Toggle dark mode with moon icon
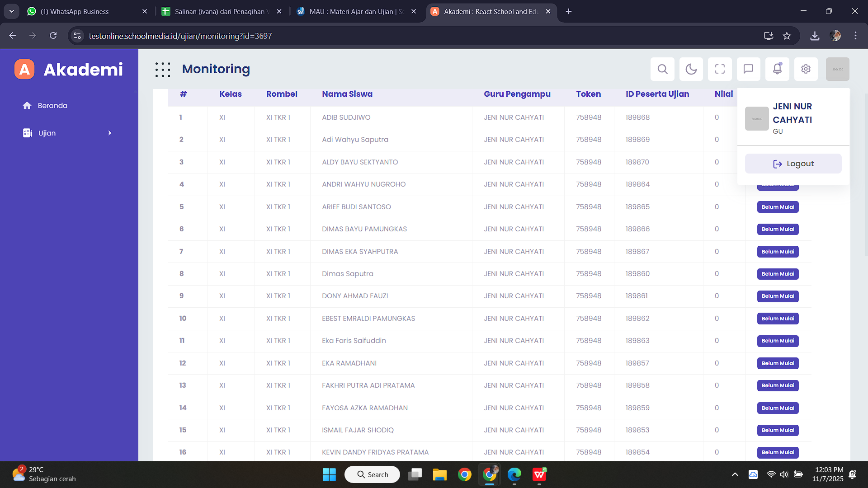The width and height of the screenshot is (868, 488). pyautogui.click(x=691, y=69)
